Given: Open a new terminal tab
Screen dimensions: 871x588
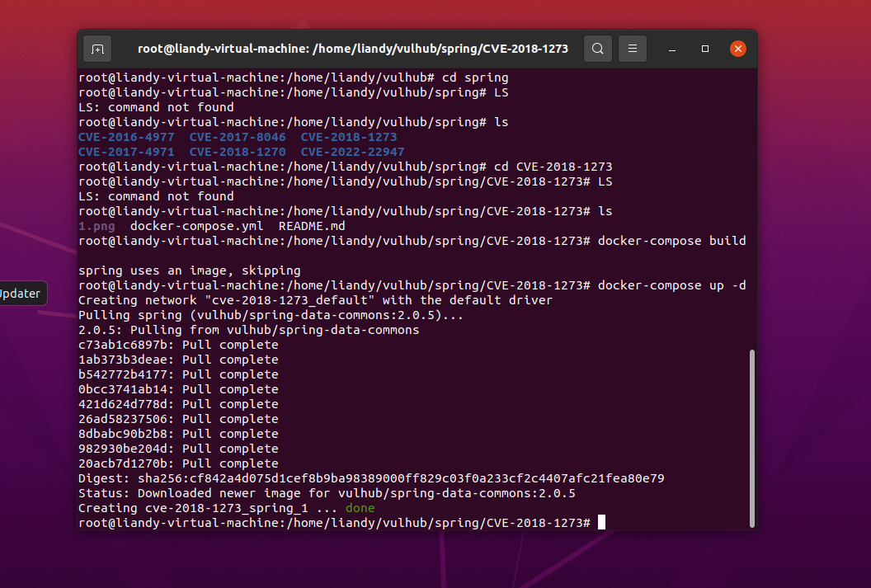Looking at the screenshot, I should tap(97, 49).
